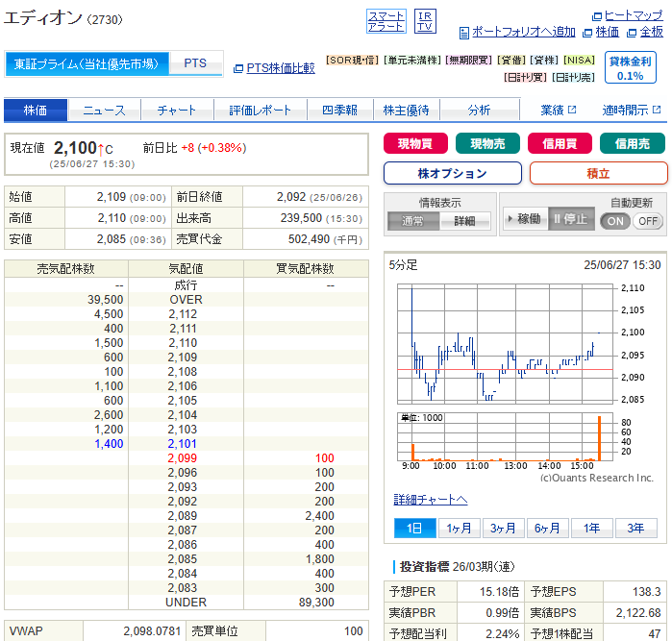Click the 5分足 intraday price chart
Screen dimensions: 672x641
[506, 344]
